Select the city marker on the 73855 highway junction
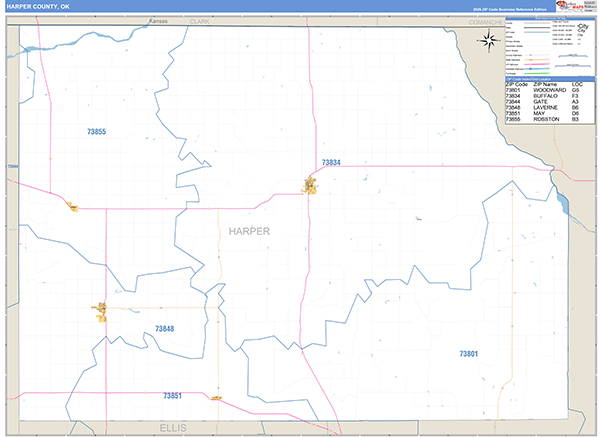600x437 pixels. click(x=73, y=207)
